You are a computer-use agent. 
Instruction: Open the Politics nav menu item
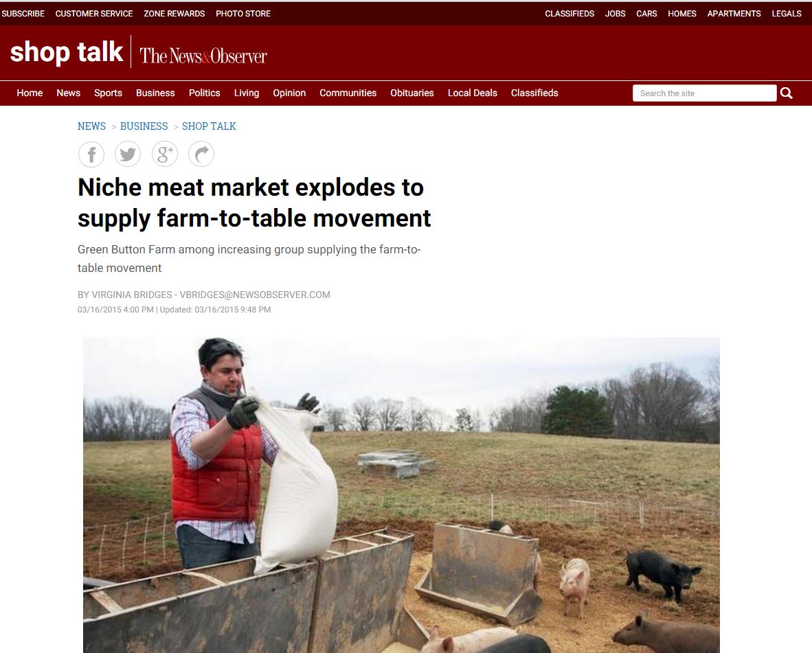tap(204, 93)
